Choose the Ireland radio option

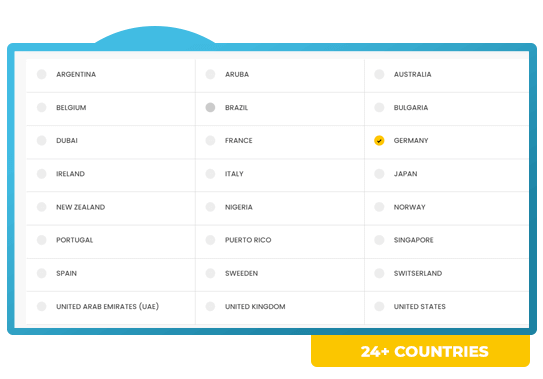(42, 174)
